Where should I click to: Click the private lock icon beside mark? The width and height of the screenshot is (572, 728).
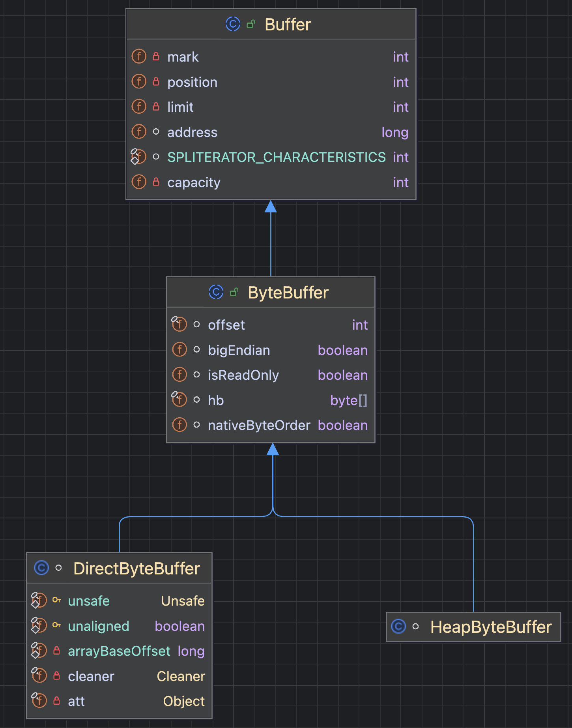pyautogui.click(x=156, y=56)
